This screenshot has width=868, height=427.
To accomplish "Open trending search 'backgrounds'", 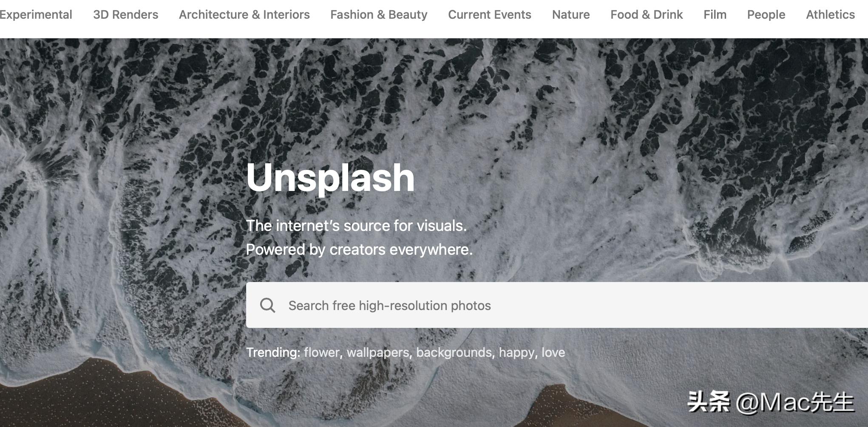I will [x=454, y=352].
